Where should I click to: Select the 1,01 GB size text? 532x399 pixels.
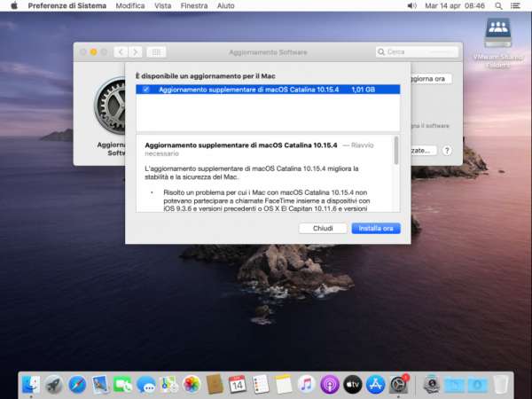point(363,90)
